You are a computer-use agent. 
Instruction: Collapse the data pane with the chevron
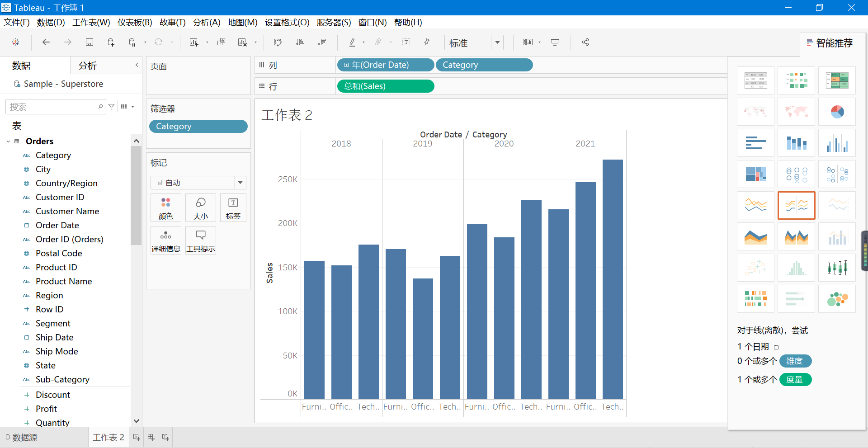[137, 65]
